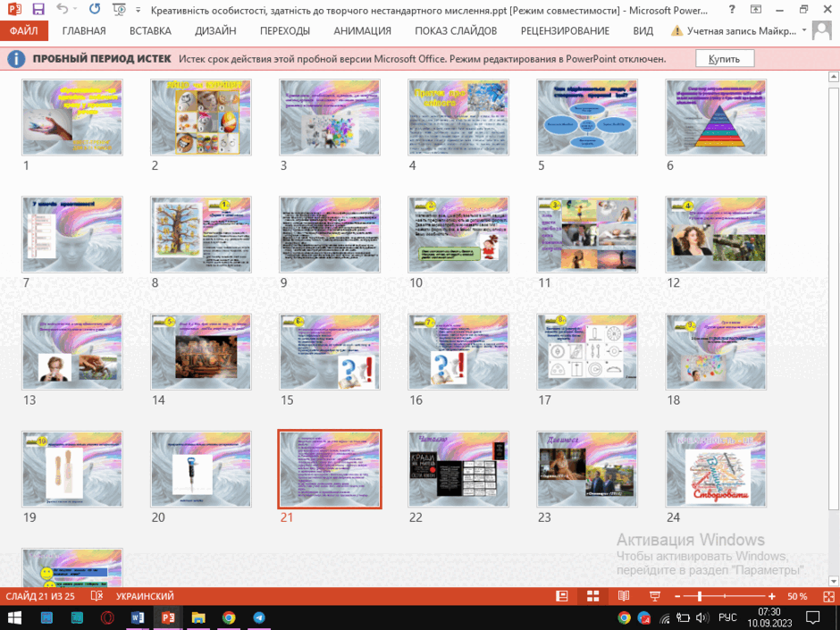Open Opera browser from taskbar
The image size is (840, 630).
coord(107,617)
